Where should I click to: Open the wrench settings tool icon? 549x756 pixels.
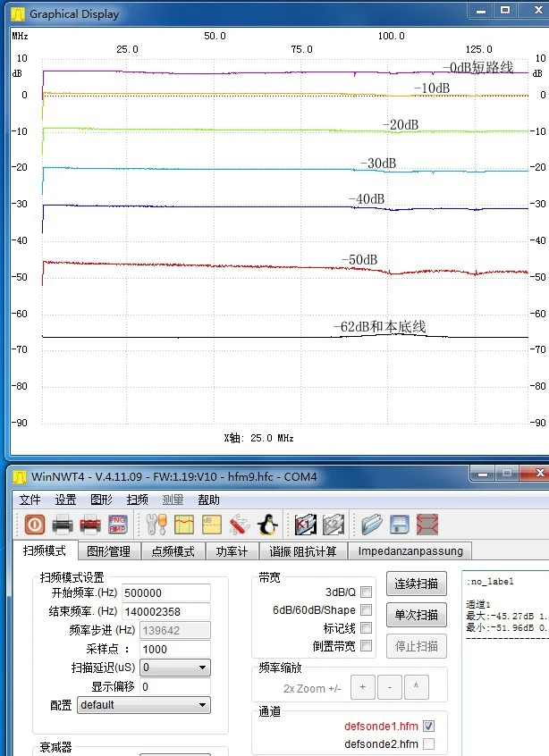(156, 525)
